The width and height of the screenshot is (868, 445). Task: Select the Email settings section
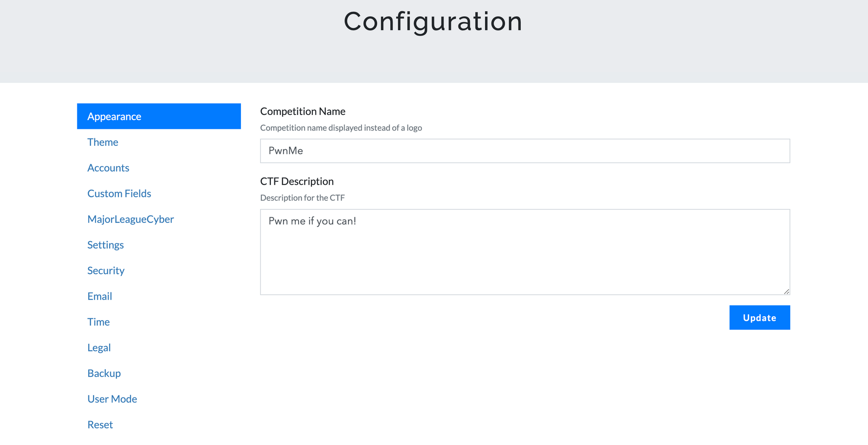(99, 296)
